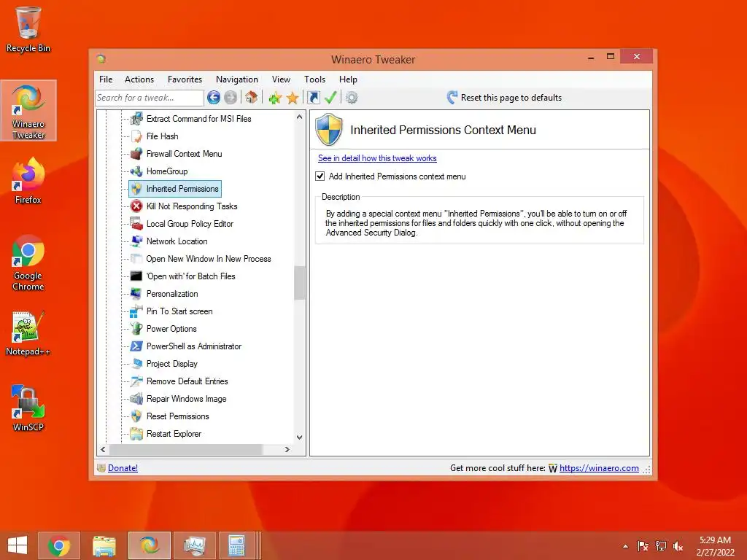Open Chrome from the taskbar
Screen dimensions: 747x560
pyautogui.click(x=58, y=545)
